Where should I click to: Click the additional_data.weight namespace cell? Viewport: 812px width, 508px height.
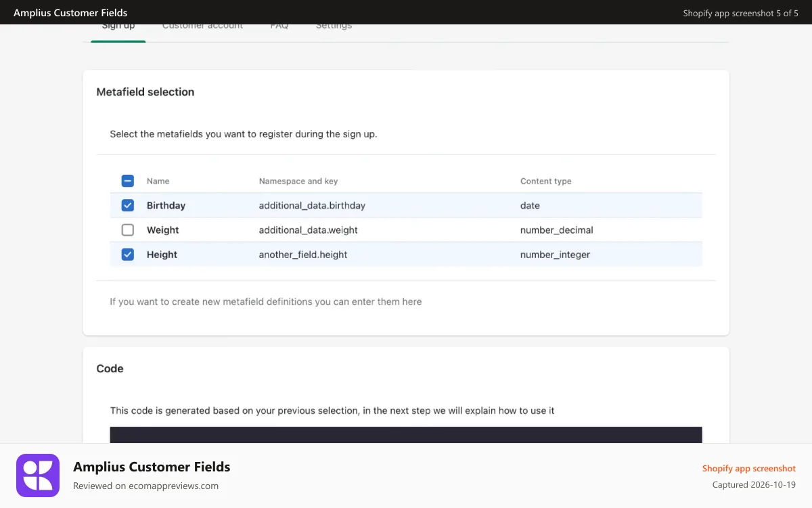coord(308,230)
